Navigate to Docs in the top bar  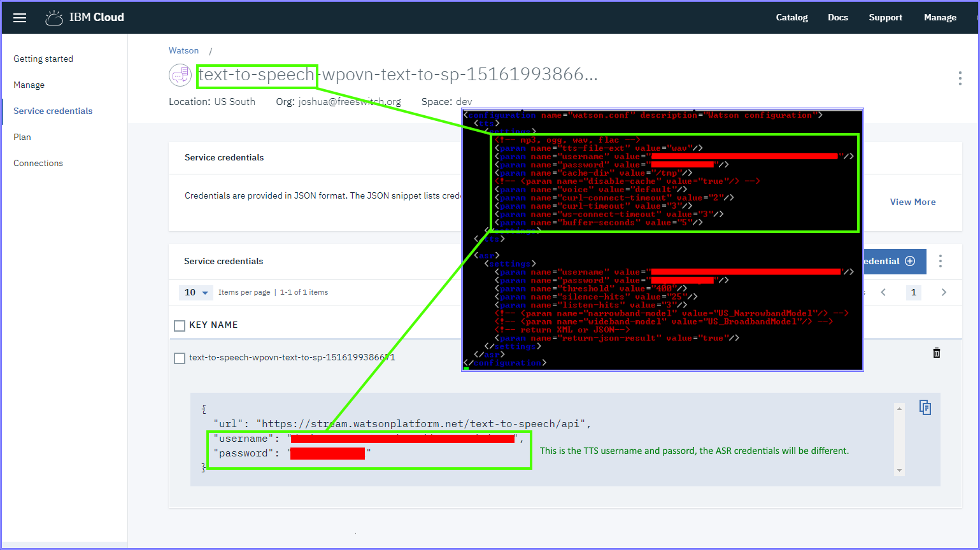click(837, 17)
